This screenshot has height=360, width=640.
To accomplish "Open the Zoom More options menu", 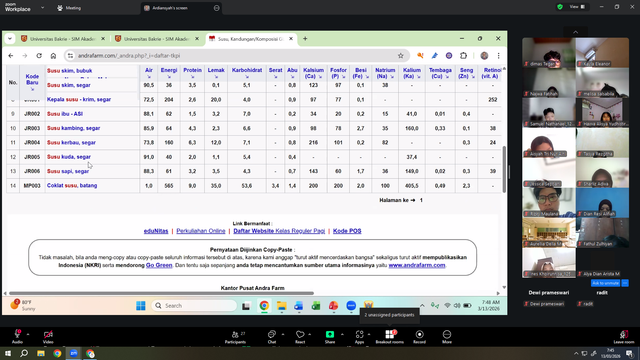I will pyautogui.click(x=447, y=336).
